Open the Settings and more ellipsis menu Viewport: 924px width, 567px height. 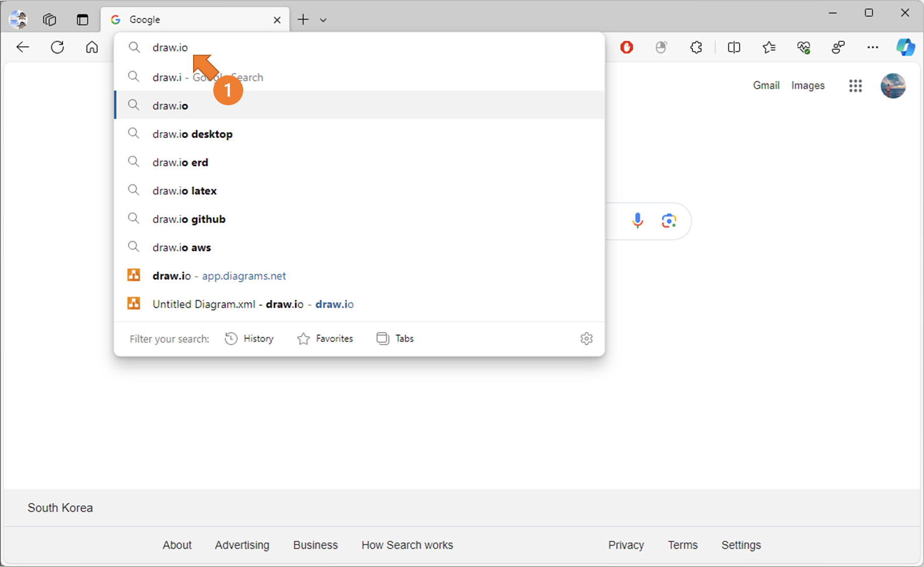click(873, 48)
